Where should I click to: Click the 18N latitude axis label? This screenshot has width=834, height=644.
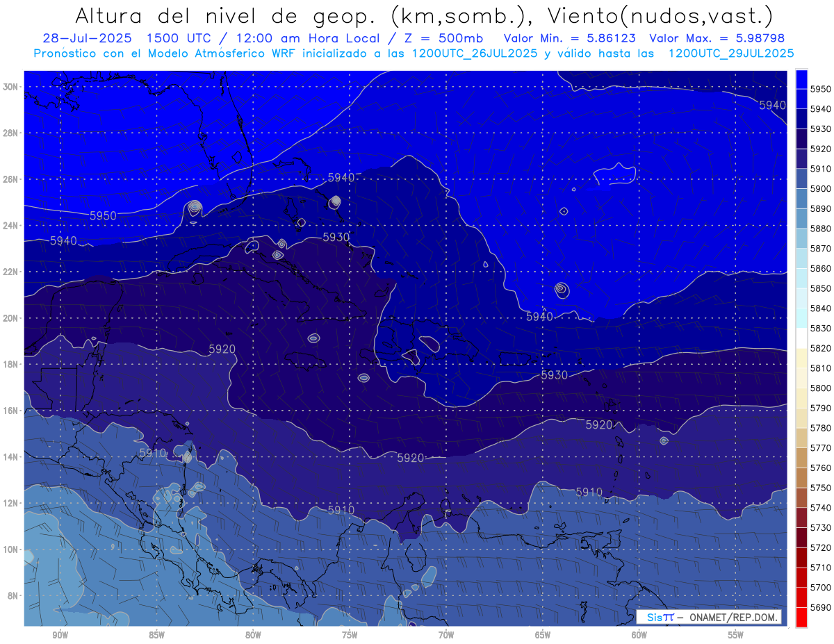(x=10, y=364)
